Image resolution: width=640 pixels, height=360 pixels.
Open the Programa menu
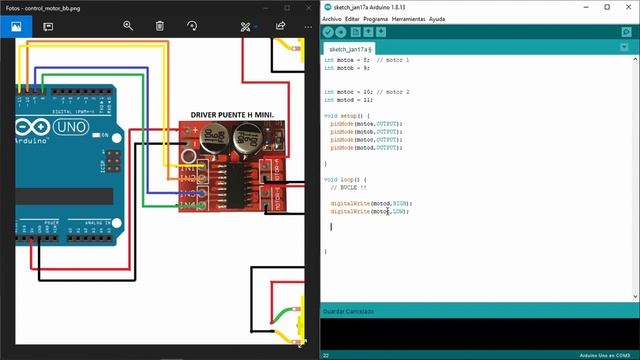[x=376, y=19]
